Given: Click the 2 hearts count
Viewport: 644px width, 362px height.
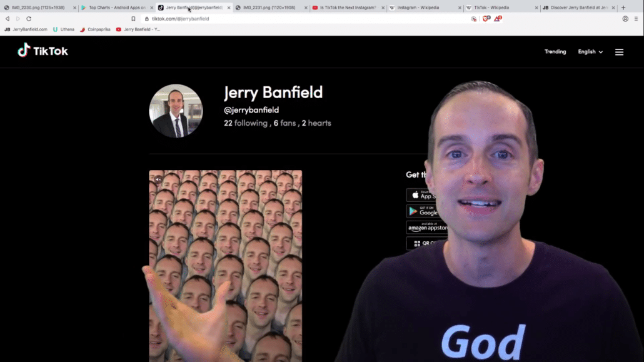Looking at the screenshot, I should click(316, 123).
